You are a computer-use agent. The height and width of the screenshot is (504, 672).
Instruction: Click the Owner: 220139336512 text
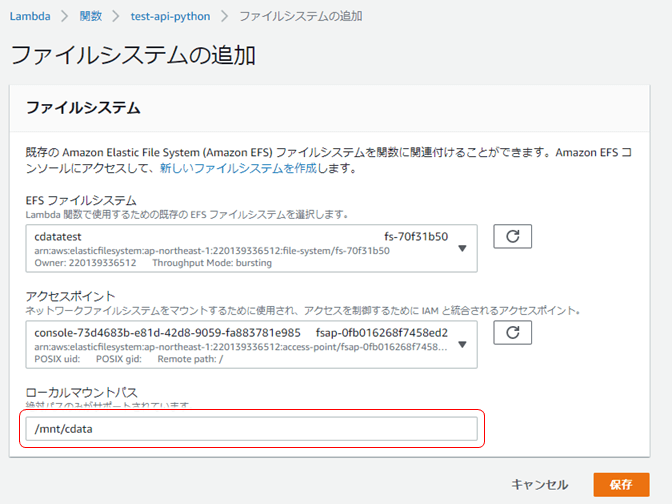point(85,263)
